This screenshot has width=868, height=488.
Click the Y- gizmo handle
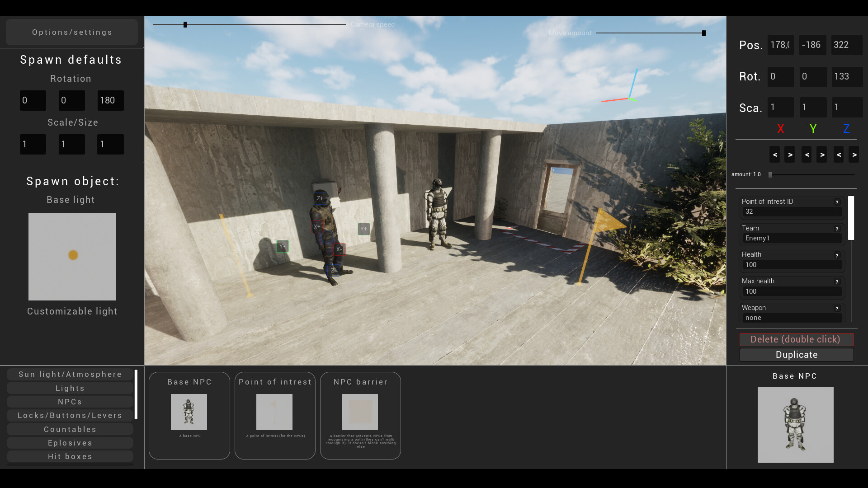pos(282,246)
